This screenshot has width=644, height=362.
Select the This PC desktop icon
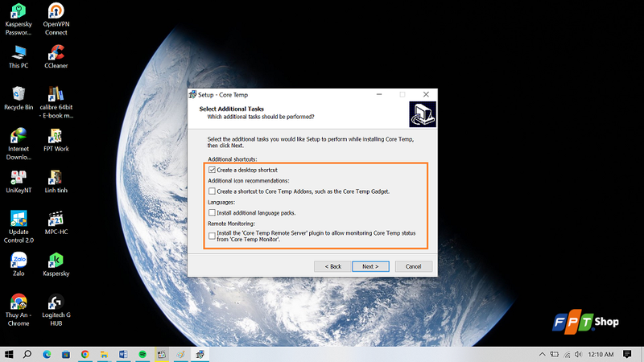[19, 56]
